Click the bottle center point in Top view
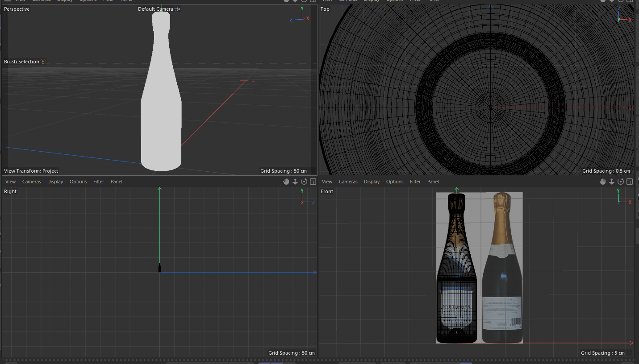Viewport: 639px width, 364px height. 490,107
